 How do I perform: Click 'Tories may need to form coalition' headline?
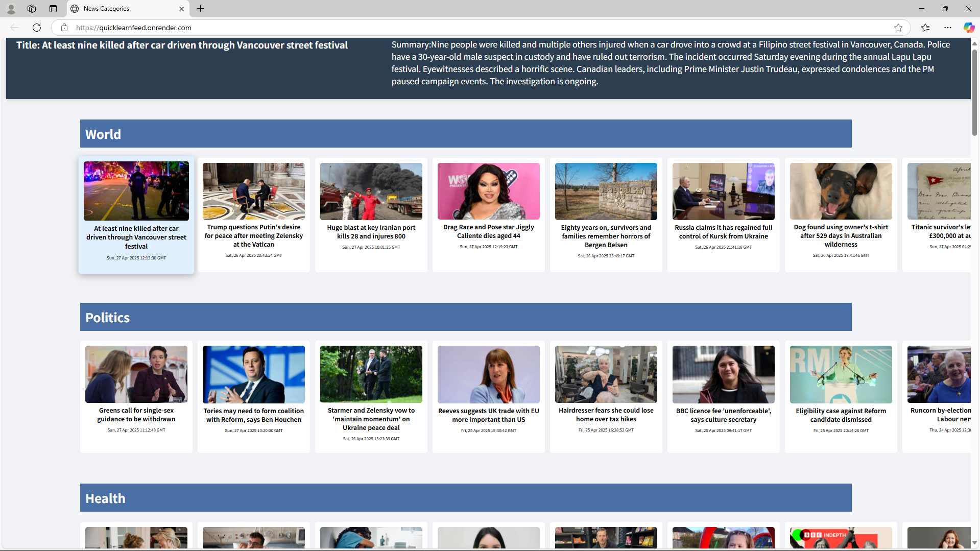254,415
